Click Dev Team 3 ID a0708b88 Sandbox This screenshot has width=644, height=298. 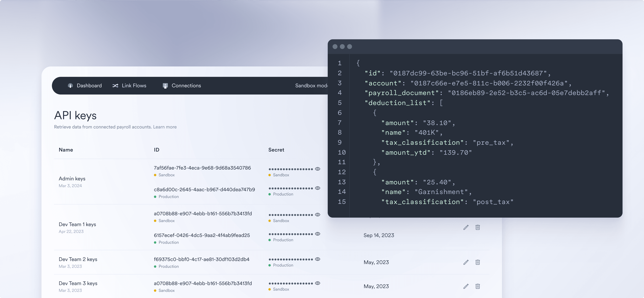point(203,283)
